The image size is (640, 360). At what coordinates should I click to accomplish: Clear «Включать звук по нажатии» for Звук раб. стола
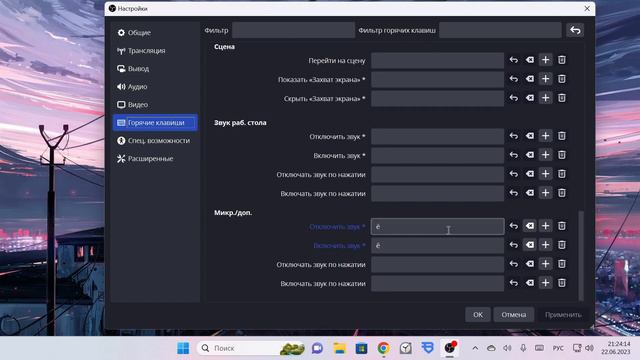(x=529, y=193)
